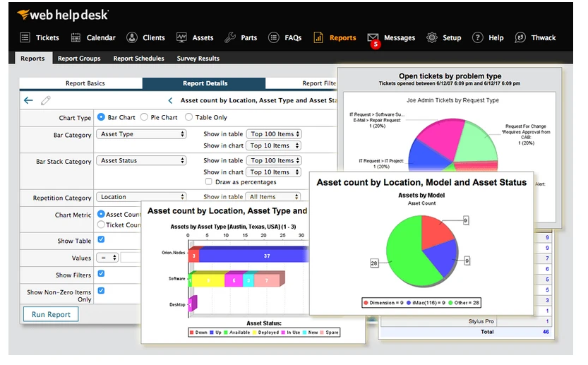Click the Down red legend swatch
Image resolution: width=588 pixels, height=365 pixels.
click(x=191, y=333)
